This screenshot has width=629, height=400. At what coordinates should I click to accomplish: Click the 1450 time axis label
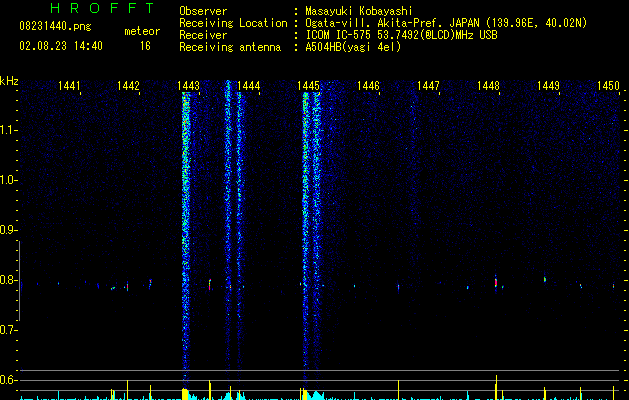pyautogui.click(x=609, y=86)
